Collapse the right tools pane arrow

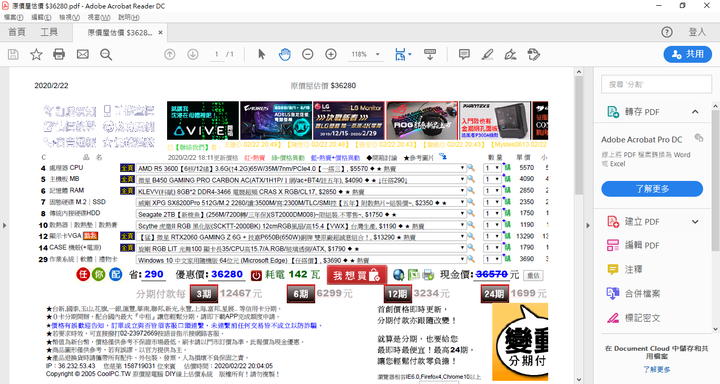coord(588,225)
